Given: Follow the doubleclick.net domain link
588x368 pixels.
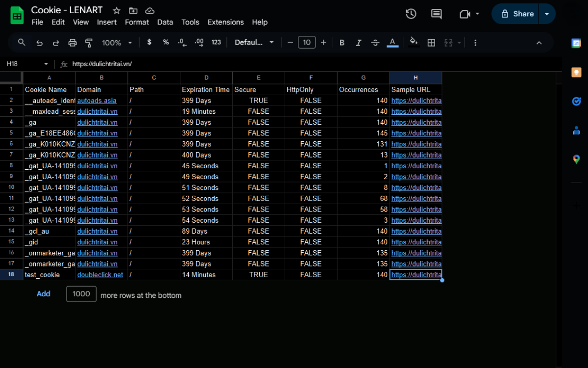Looking at the screenshot, I should click(x=100, y=275).
